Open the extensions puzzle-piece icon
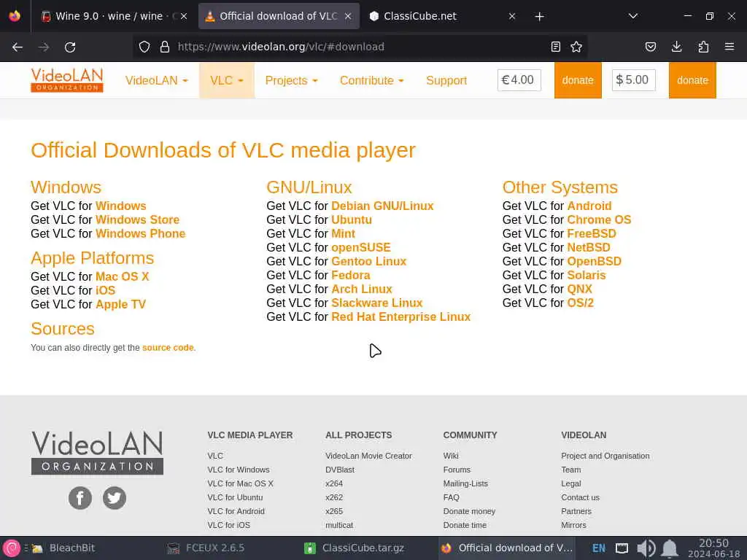Screen dimensions: 747x560 click(x=703, y=47)
